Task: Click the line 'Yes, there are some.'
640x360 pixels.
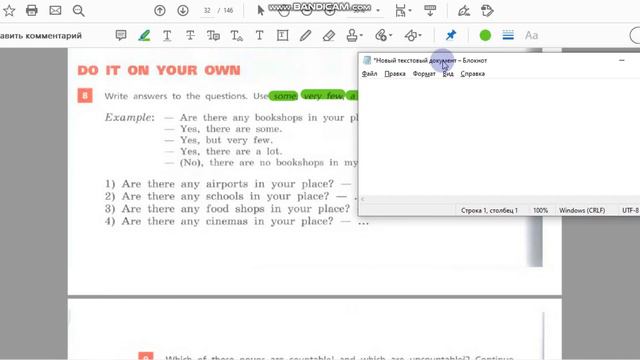Action: pos(231,129)
